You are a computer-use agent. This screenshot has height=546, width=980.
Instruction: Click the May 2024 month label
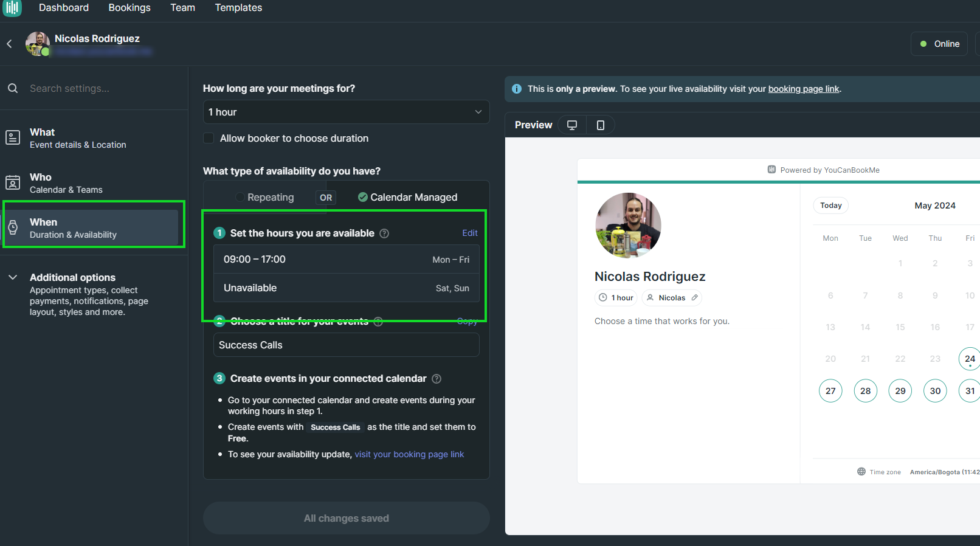coord(935,206)
